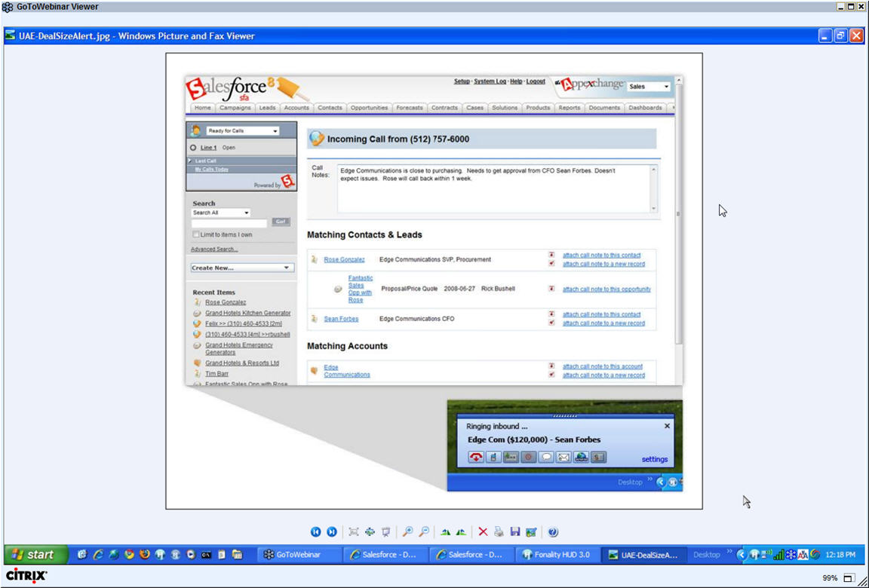869x588 pixels.
Task: Print the picture via printer icon
Action: tap(499, 532)
